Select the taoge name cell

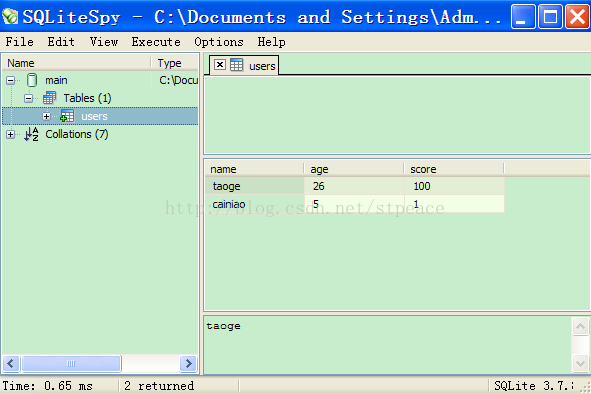pyautogui.click(x=255, y=186)
